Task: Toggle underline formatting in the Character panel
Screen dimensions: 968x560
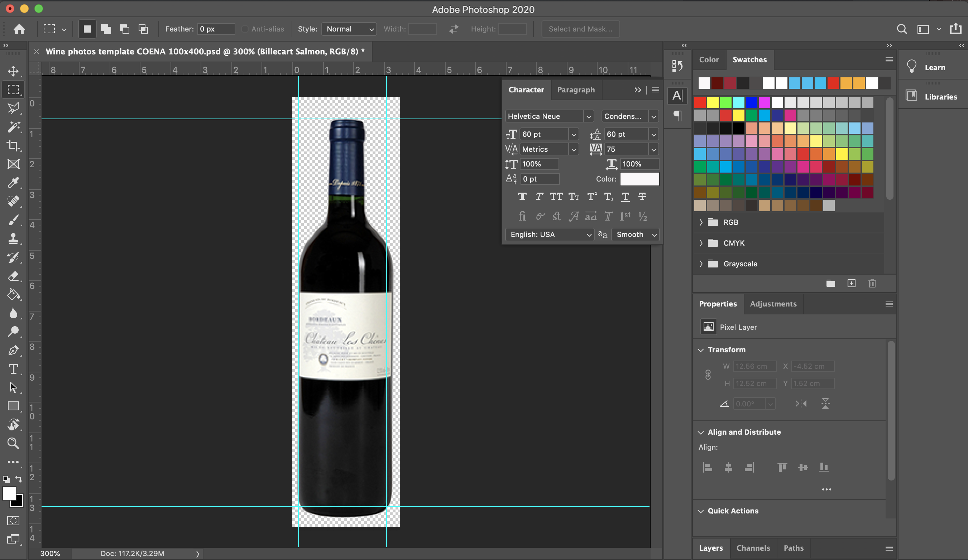Action: pyautogui.click(x=626, y=197)
